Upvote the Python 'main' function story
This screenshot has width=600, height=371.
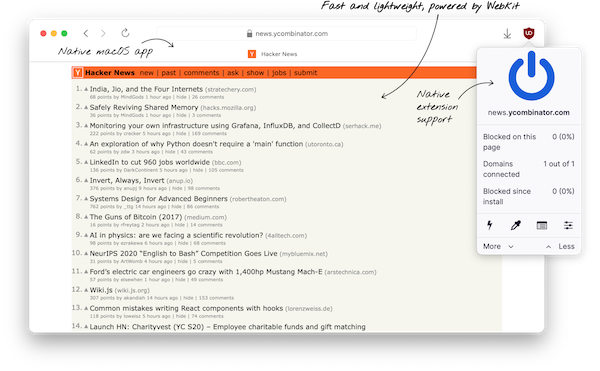(86, 144)
